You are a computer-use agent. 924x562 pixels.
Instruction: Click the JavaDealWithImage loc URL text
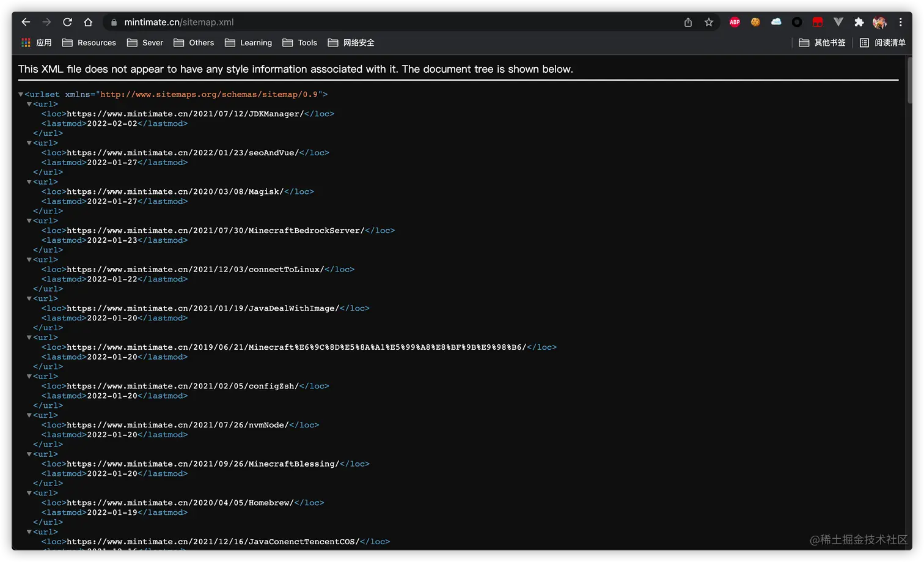click(x=203, y=308)
